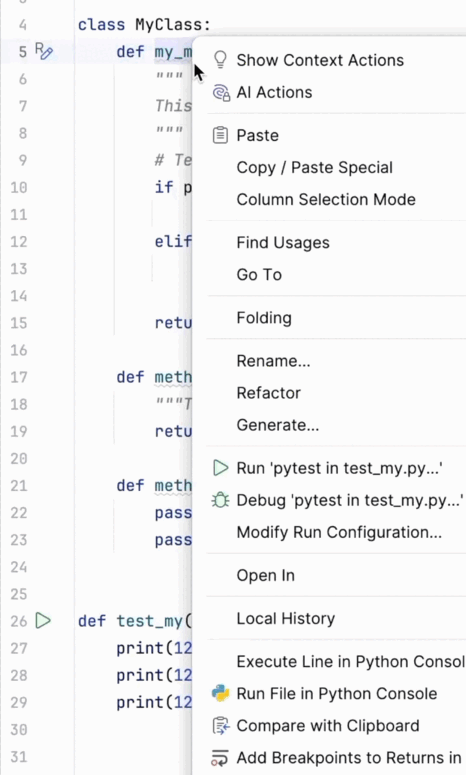
Task: Click the 'def test_my(' code on line 26
Action: coord(135,621)
